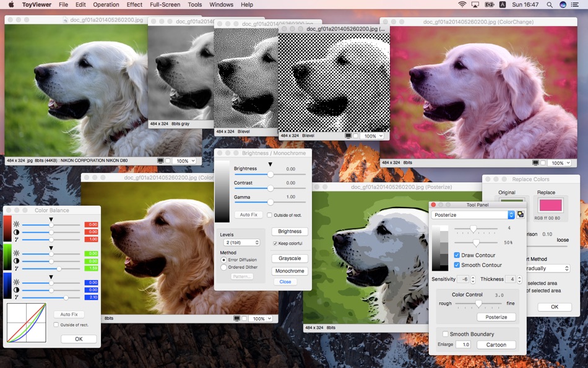Click the Cartoon button
This screenshot has height=368, width=588.
(496, 344)
